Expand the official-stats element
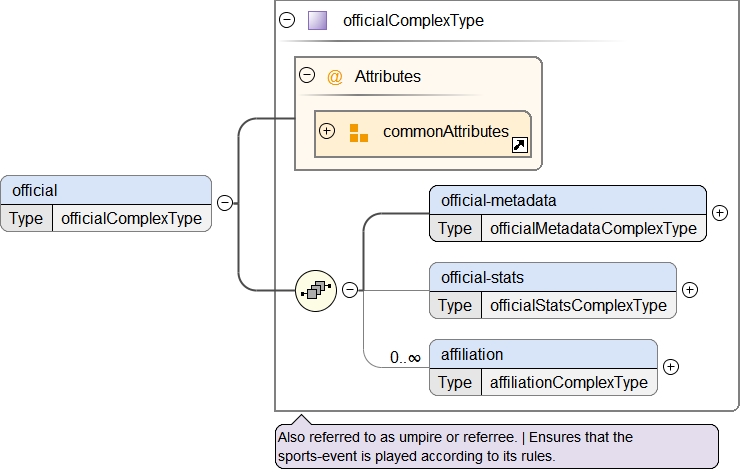Screen dimensions: 741x472 pyautogui.click(x=689, y=290)
